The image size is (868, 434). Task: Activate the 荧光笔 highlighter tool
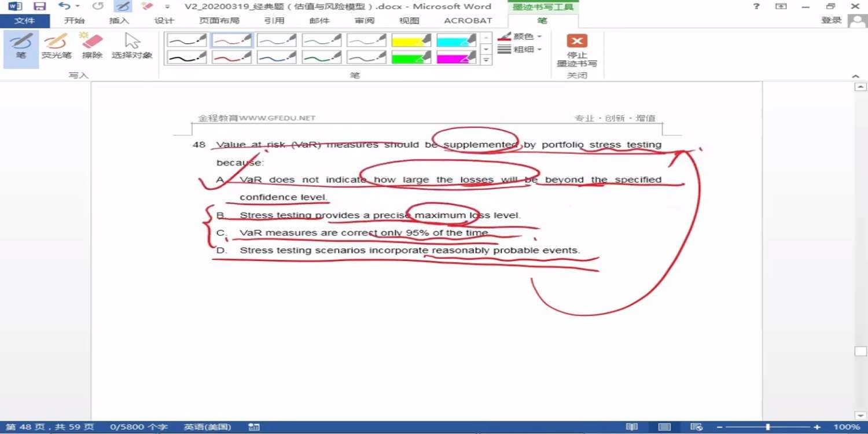click(x=56, y=46)
